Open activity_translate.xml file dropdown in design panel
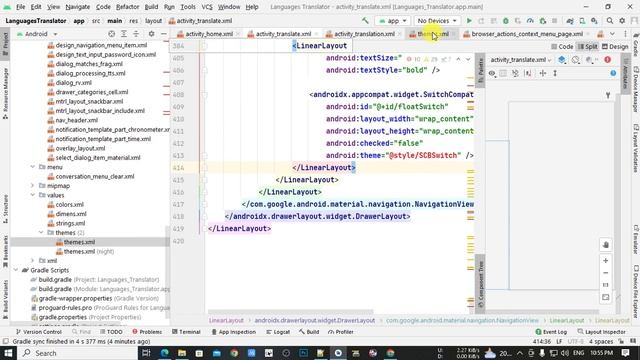Viewport: 640px width, 360px height. (x=520, y=60)
